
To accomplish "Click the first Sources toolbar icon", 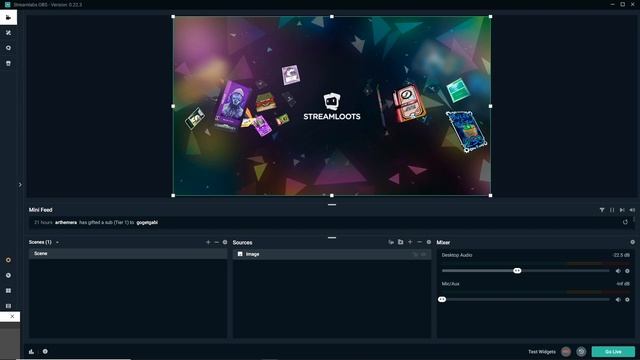I will pos(391,242).
